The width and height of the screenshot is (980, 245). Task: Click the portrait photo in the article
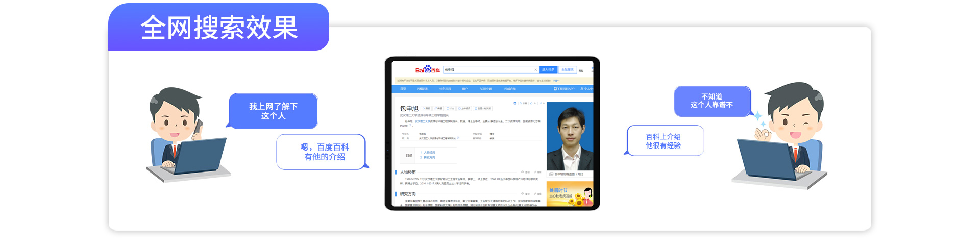[x=570, y=136]
